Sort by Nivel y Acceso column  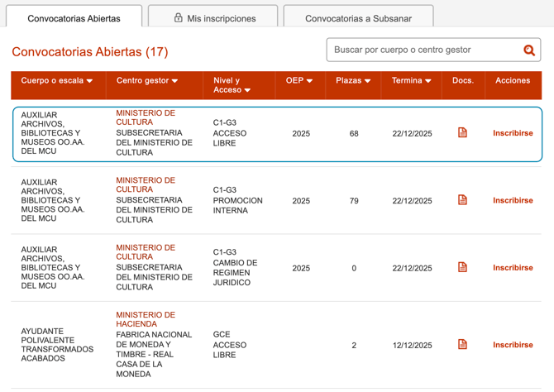click(x=232, y=85)
